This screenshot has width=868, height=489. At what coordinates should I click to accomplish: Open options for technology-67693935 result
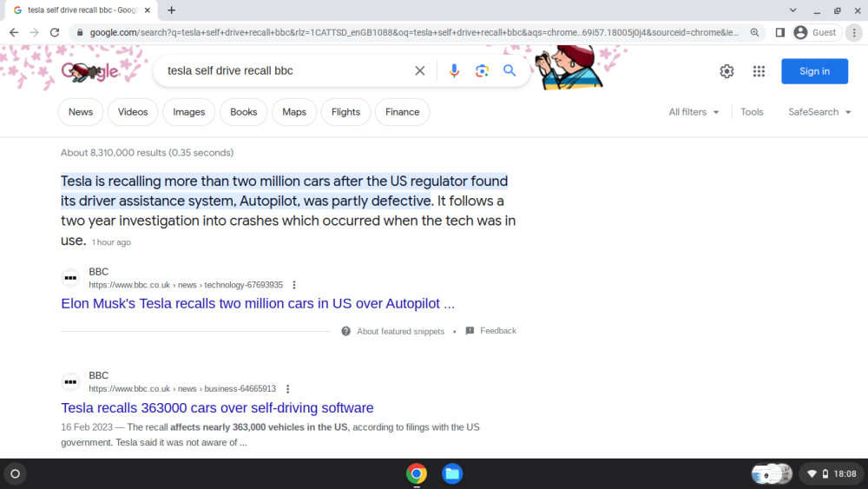coord(294,285)
